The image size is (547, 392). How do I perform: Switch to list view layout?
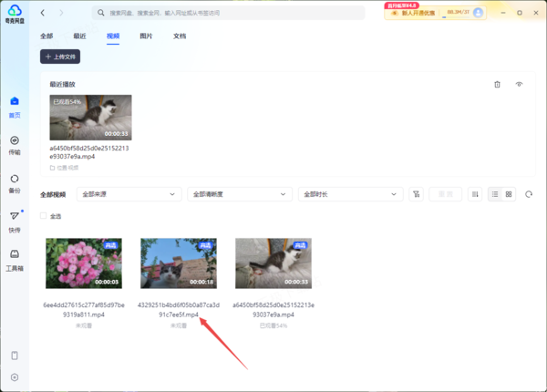(x=494, y=194)
